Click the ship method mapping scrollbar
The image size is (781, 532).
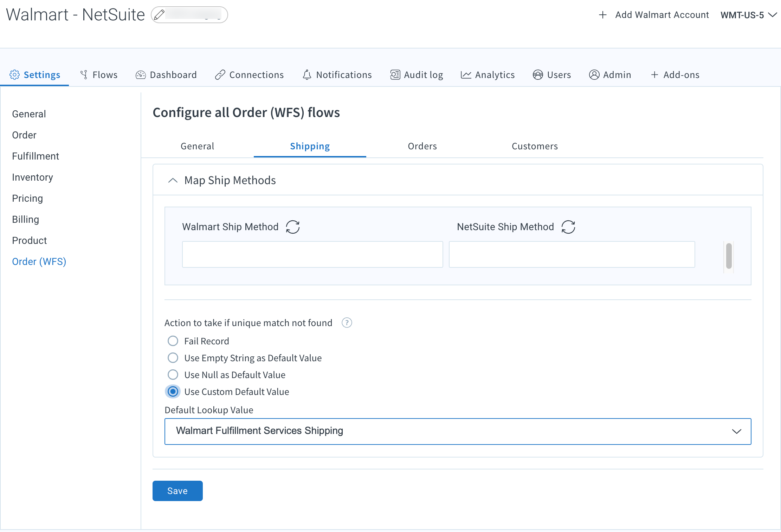pyautogui.click(x=729, y=256)
